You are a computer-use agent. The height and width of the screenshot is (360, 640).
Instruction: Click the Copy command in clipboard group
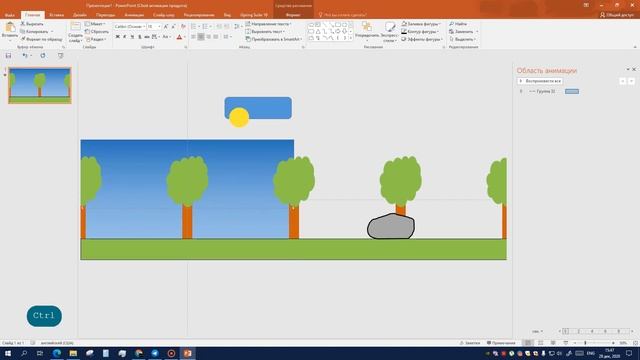34,32
